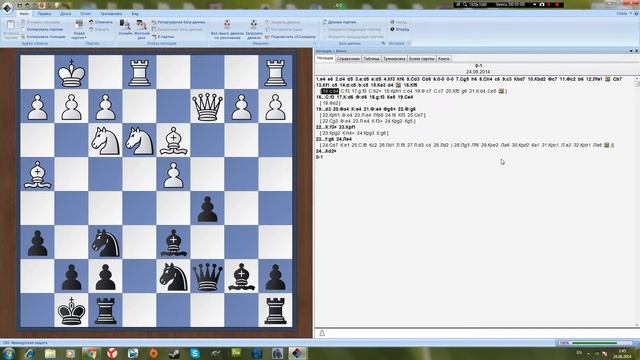Switch to the Вид ribbon tab
The width and height of the screenshot is (640, 360).
pyautogui.click(x=135, y=13)
